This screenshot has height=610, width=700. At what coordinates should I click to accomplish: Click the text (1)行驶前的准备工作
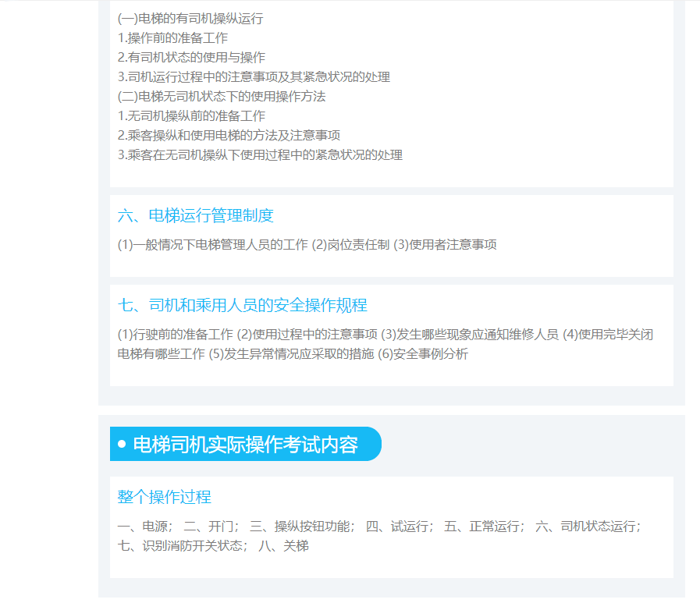tap(175, 335)
